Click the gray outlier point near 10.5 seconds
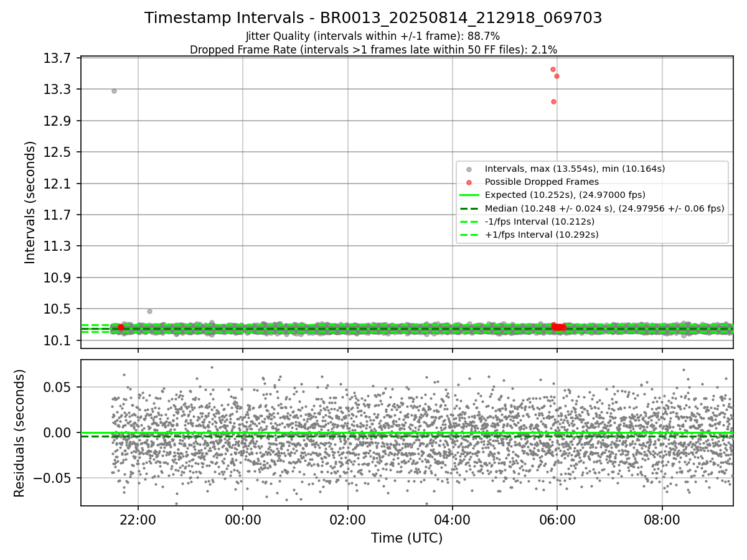747x560 pixels. tap(149, 311)
